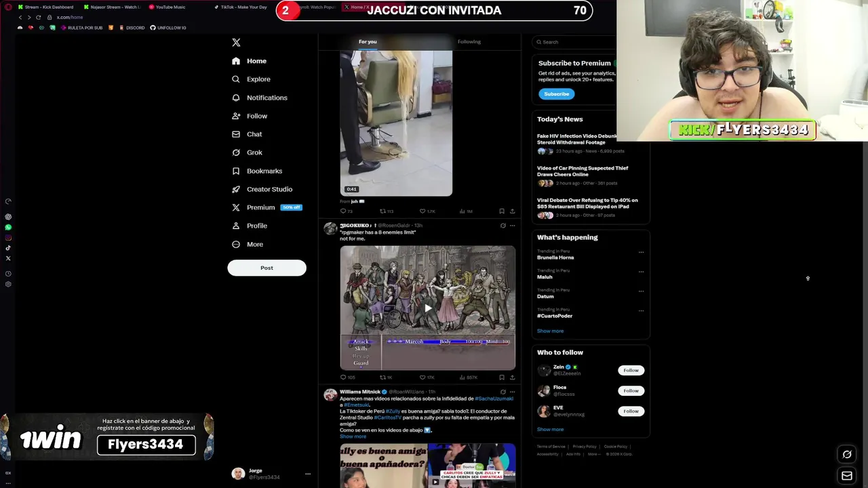
Task: Switch to Stream - Kick Dashboard browser tab
Action: (45, 7)
